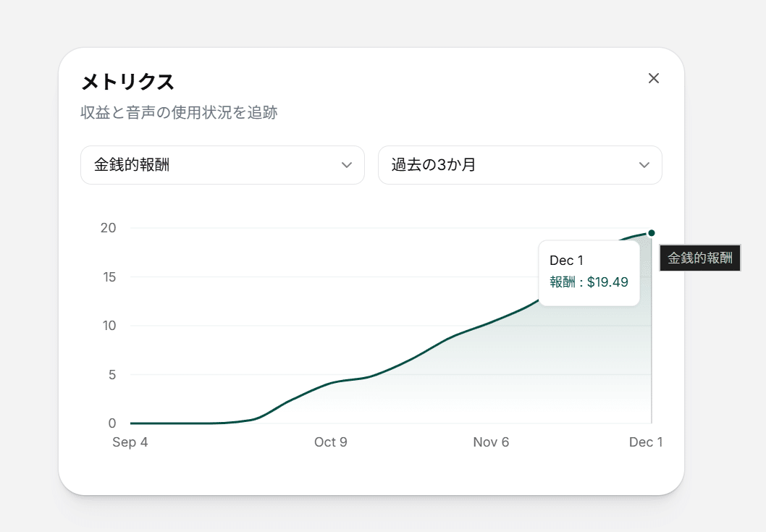Image resolution: width=766 pixels, height=532 pixels.
Task: Click the 収益と音声の使用状況を追跡 subtitle text
Action: pyautogui.click(x=179, y=113)
